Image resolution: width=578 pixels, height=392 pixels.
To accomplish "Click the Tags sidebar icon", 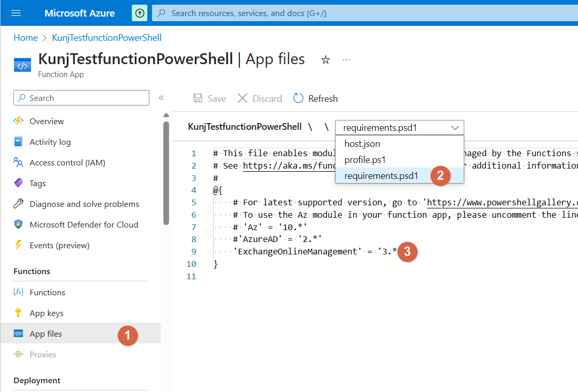I will 19,183.
